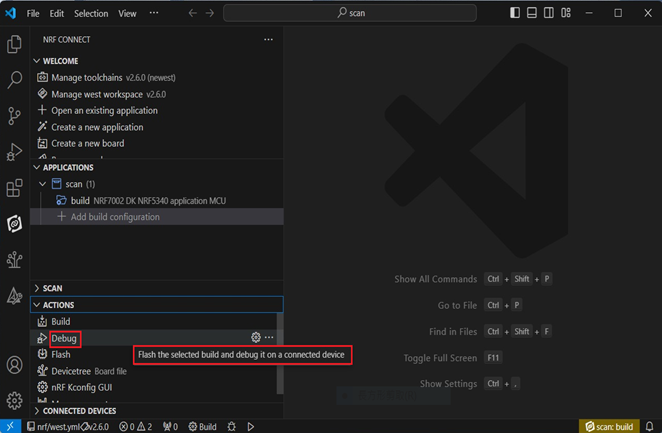Run the Flash action
The height and width of the screenshot is (433, 662).
tap(61, 354)
